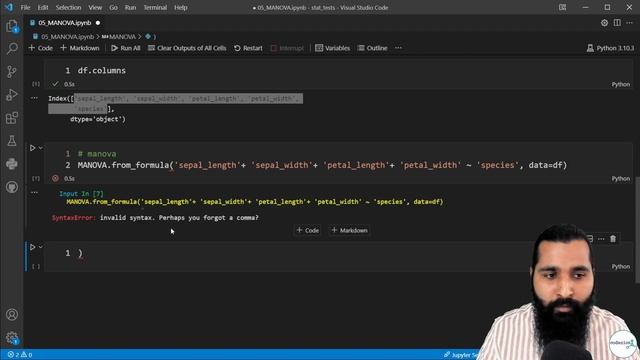Open the Explorer view in activity bar

(12, 26)
